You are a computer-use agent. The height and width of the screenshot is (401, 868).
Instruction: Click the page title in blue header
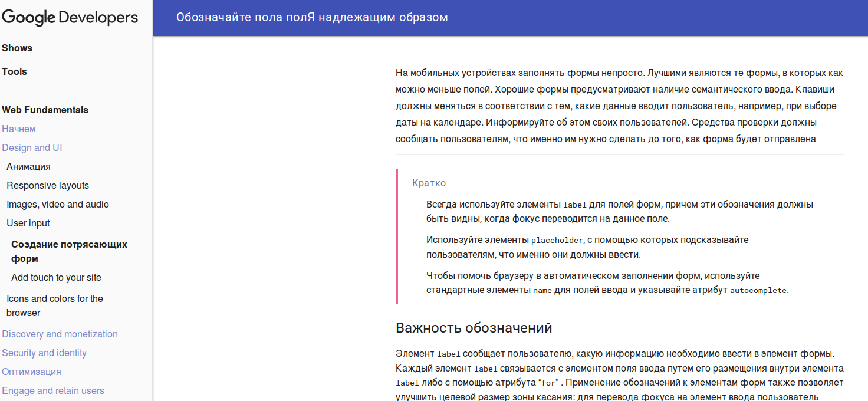click(x=312, y=18)
